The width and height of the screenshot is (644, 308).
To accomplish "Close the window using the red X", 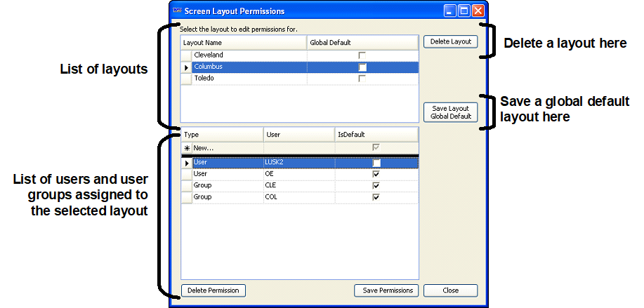I will pos(478,11).
